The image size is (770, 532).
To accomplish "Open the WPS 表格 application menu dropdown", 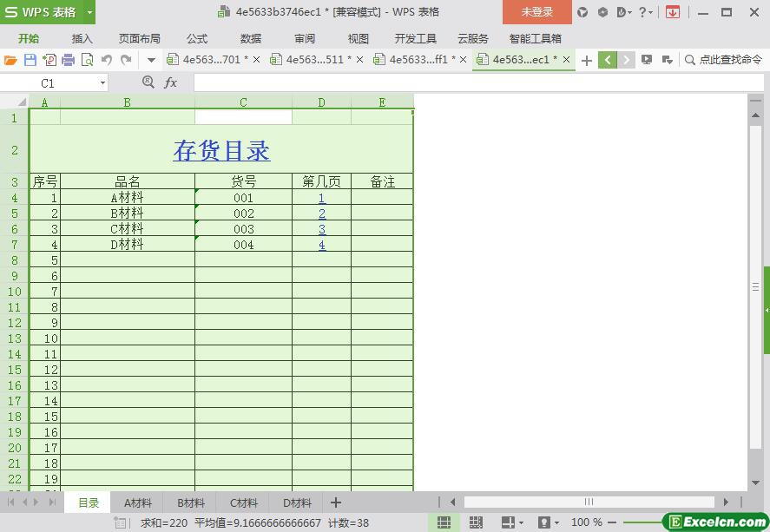I will (89, 12).
